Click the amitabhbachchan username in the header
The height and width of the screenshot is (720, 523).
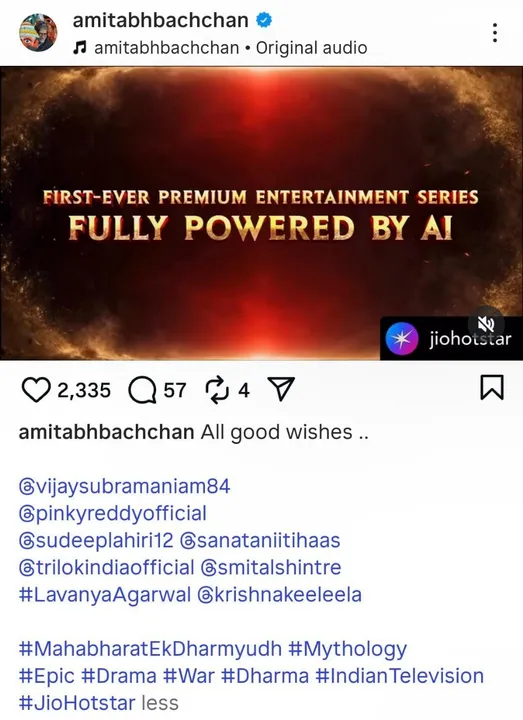click(161, 20)
